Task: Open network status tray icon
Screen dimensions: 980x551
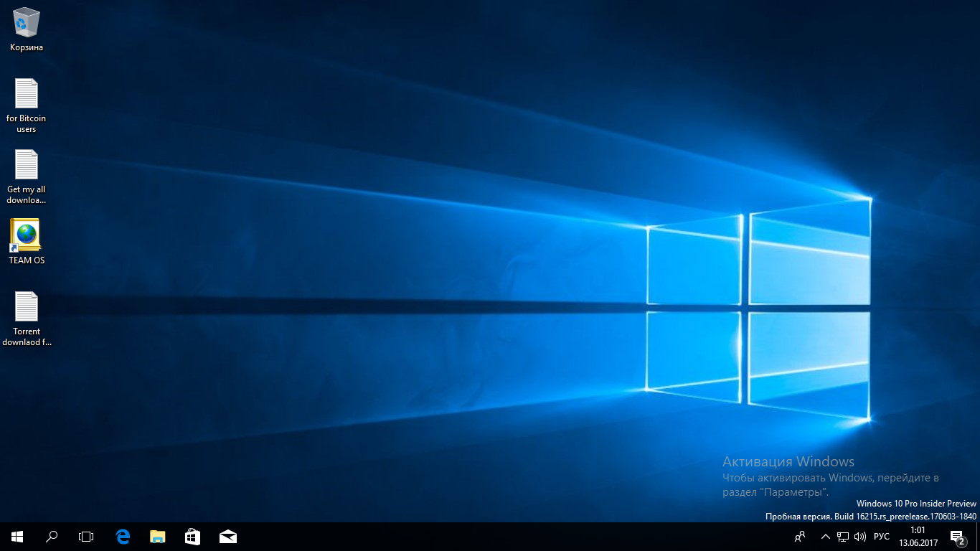Action: coord(843,537)
